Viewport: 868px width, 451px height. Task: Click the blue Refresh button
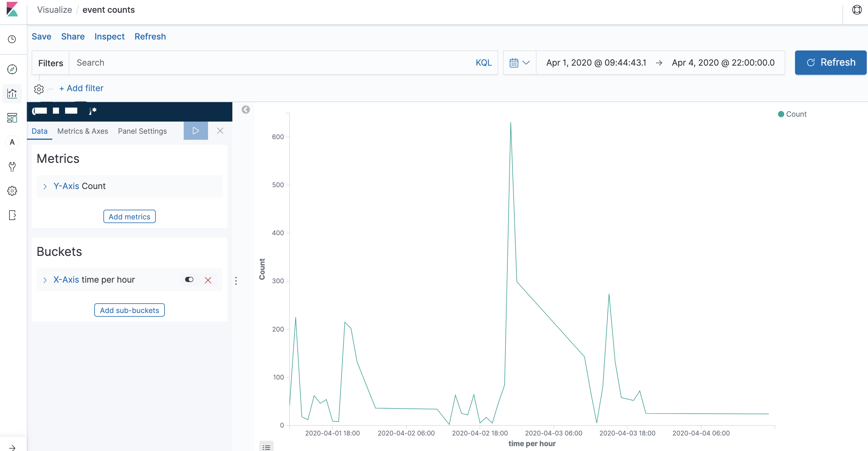pos(830,63)
